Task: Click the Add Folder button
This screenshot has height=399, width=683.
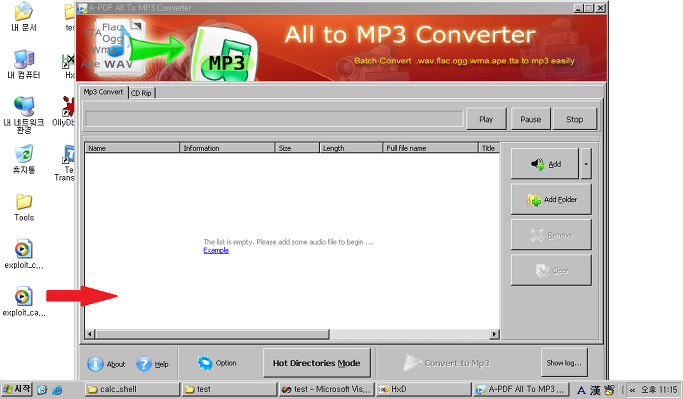Action: (x=551, y=200)
